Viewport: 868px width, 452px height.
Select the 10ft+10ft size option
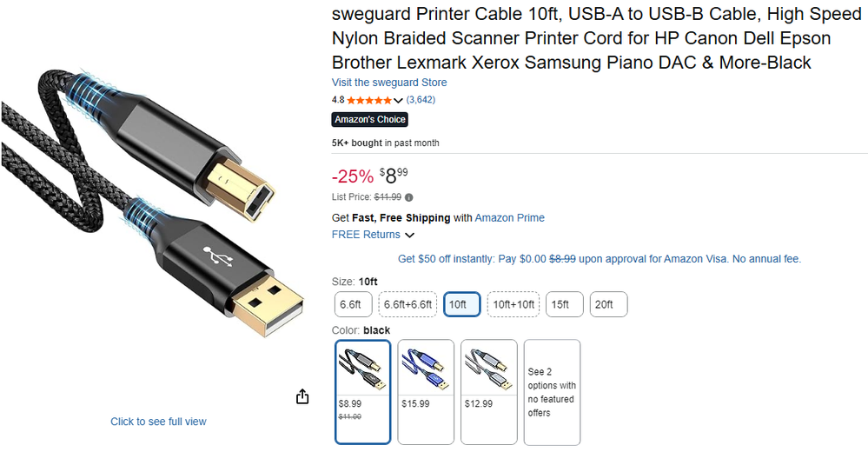tap(512, 304)
